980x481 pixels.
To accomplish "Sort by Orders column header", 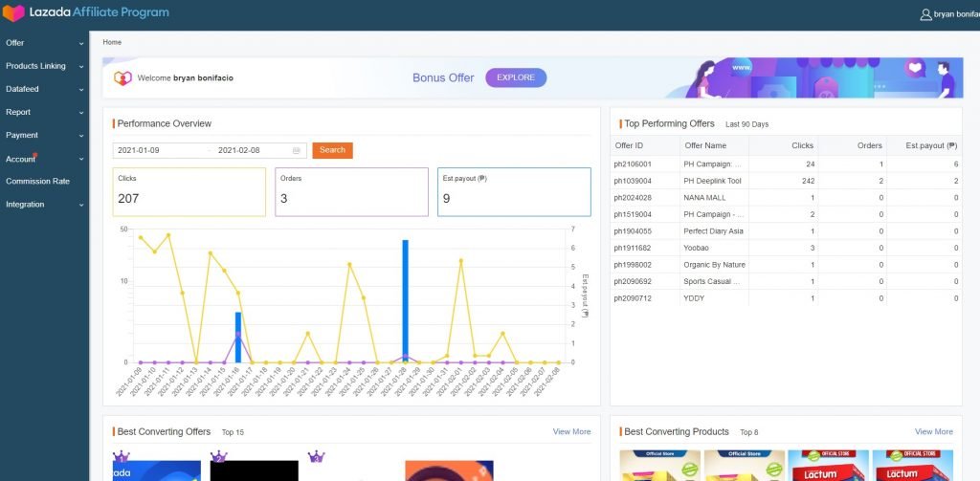I will (869, 145).
